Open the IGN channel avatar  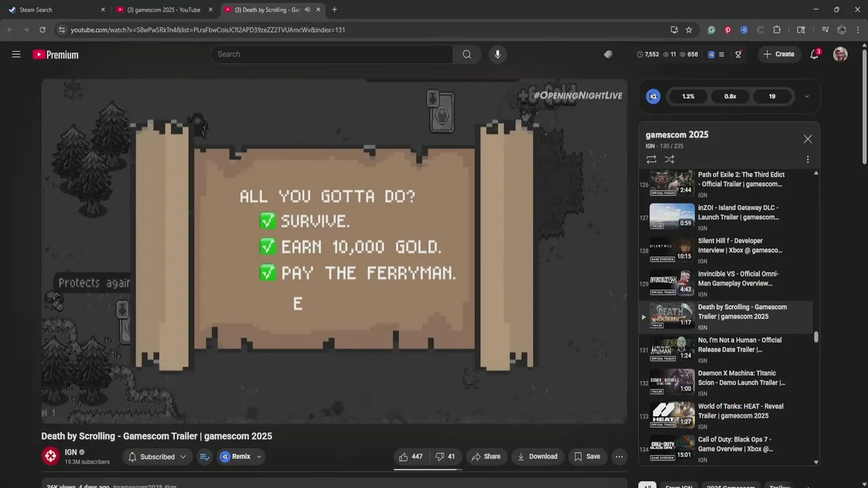51,456
